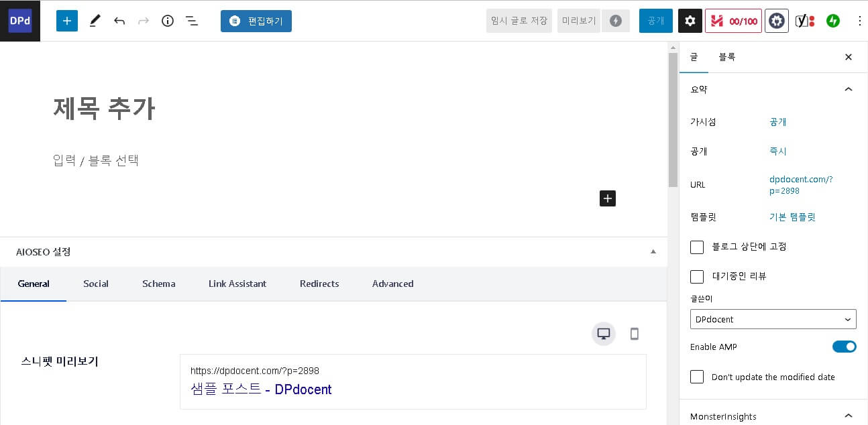Toggle the Enable AMP switch
This screenshot has width=868, height=425.
[x=845, y=347]
